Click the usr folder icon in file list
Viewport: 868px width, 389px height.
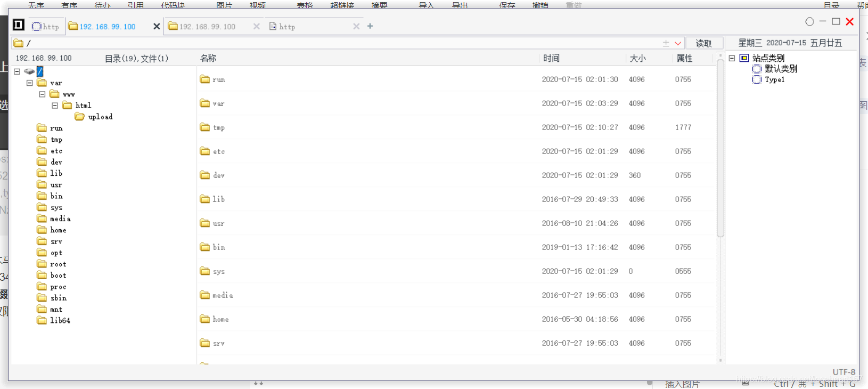pos(205,223)
